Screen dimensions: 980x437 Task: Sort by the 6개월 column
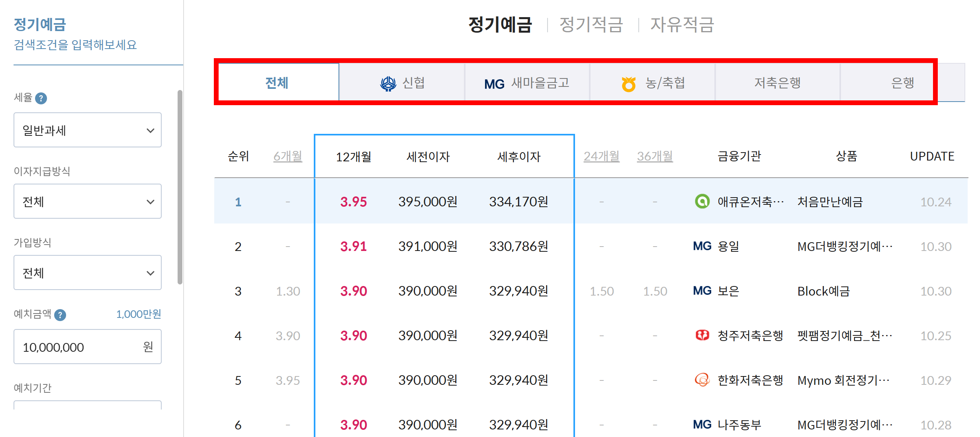(288, 156)
